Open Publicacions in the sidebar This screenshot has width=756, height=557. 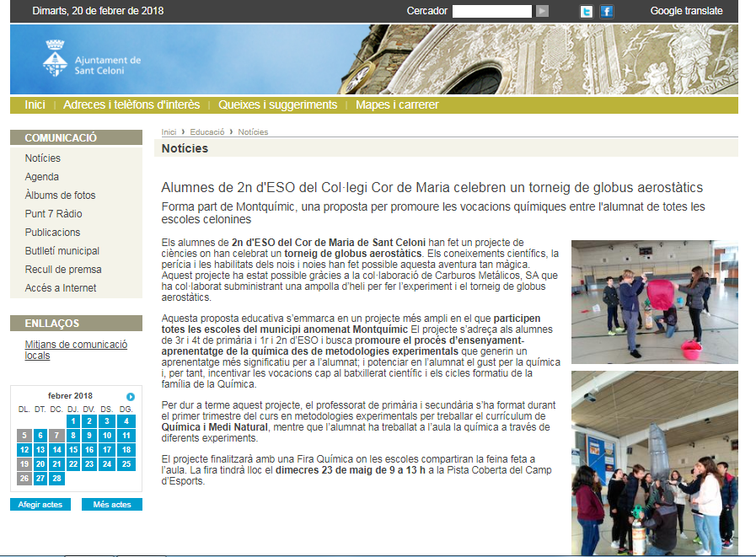52,233
